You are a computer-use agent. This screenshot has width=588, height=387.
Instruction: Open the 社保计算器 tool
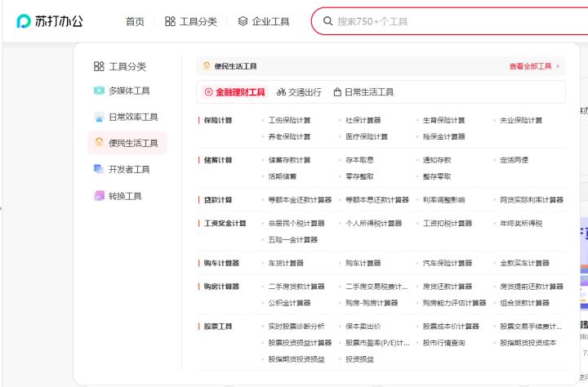[363, 120]
